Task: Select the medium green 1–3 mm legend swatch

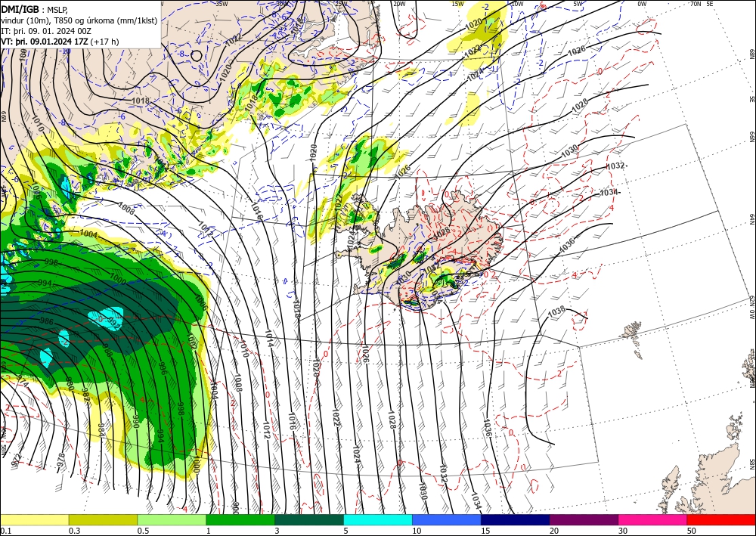Action: point(240,519)
